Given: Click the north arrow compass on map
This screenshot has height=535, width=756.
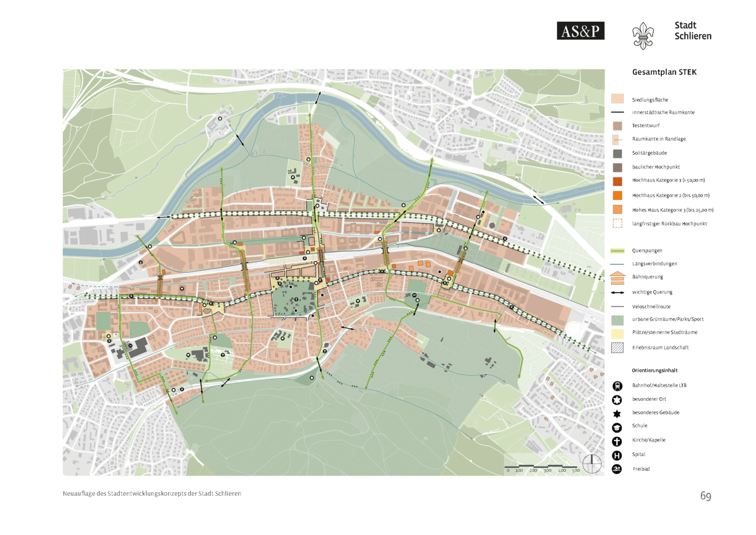Looking at the screenshot, I should [592, 464].
